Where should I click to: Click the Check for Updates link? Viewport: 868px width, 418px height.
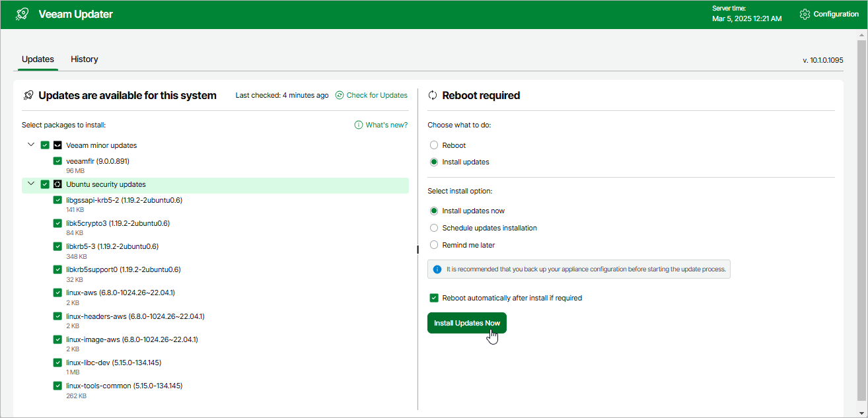377,95
